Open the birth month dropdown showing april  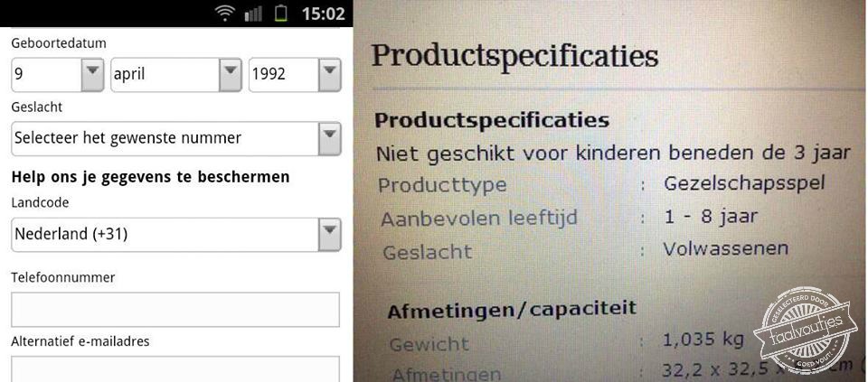176,74
